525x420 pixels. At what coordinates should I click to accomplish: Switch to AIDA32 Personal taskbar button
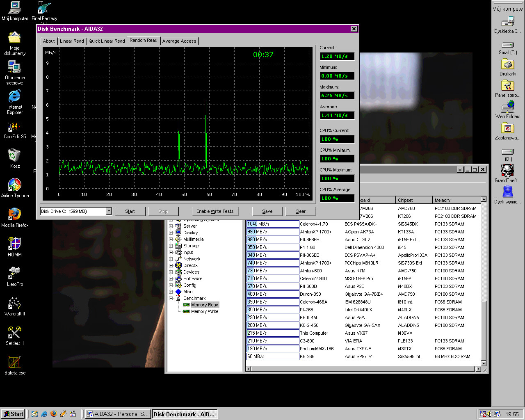click(117, 414)
